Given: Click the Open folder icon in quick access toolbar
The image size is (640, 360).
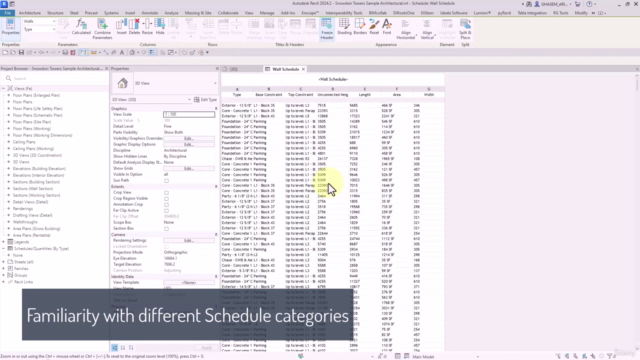Looking at the screenshot, I should [13, 53].
